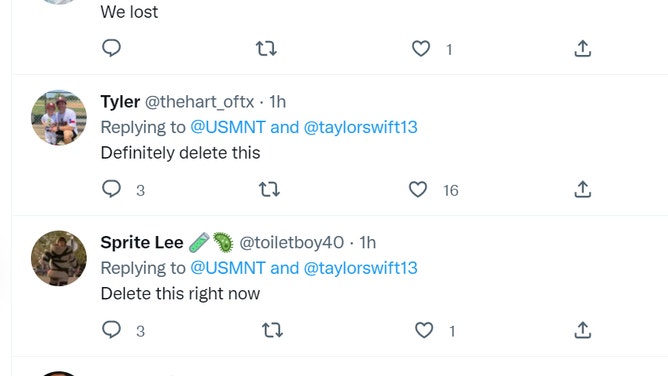This screenshot has height=376, width=668.
Task: Reply to the "We lost" tweet
Action: pos(112,48)
